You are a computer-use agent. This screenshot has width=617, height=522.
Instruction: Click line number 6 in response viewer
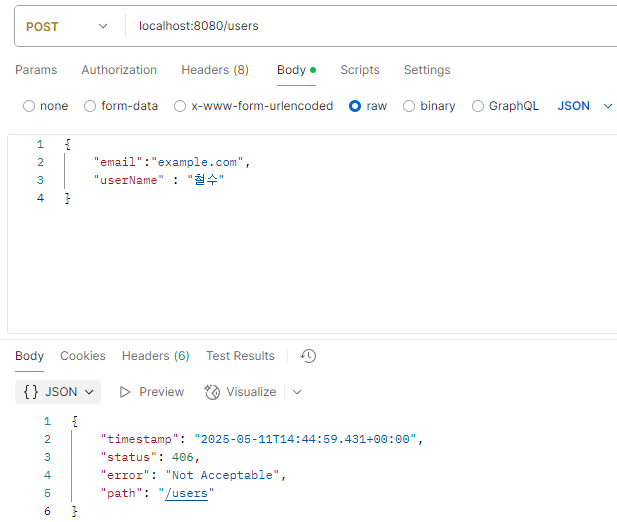click(48, 511)
